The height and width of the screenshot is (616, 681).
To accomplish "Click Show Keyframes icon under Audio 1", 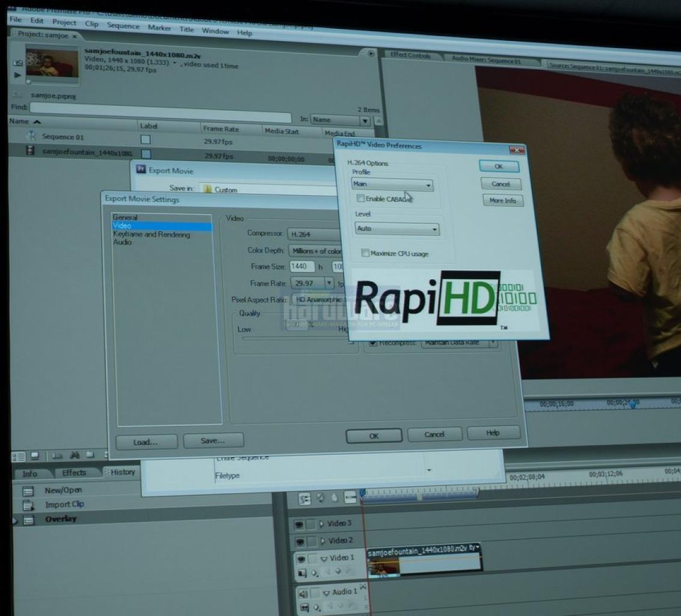I will 317,608.
